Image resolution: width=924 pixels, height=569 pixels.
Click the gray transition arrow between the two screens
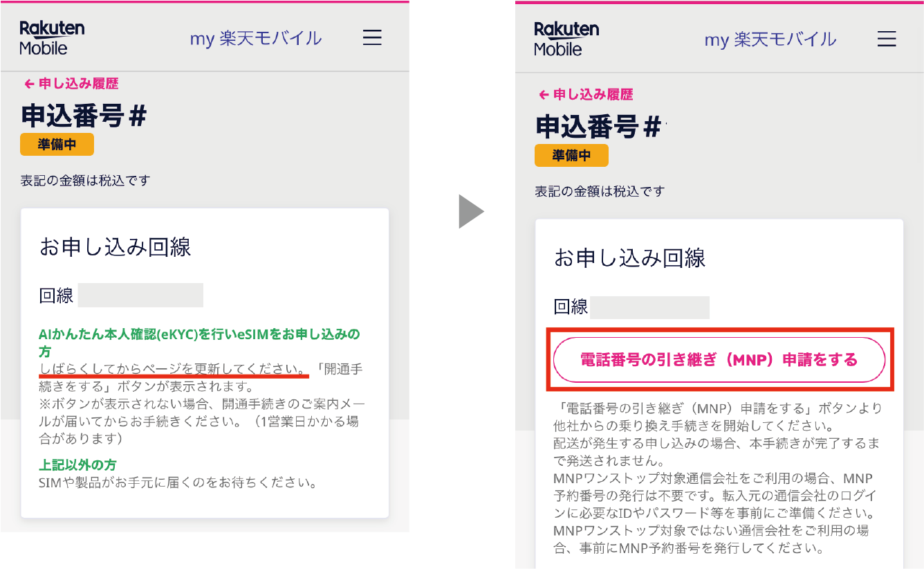470,211
